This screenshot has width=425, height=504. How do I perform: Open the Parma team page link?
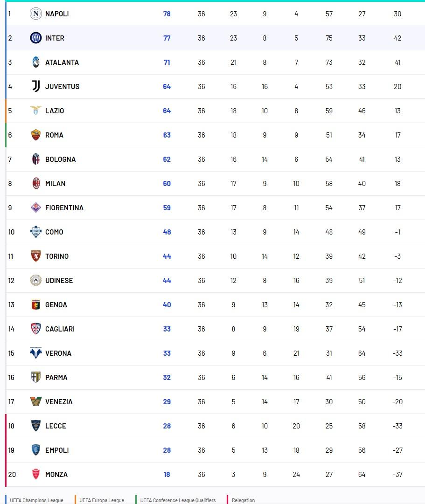click(56, 378)
